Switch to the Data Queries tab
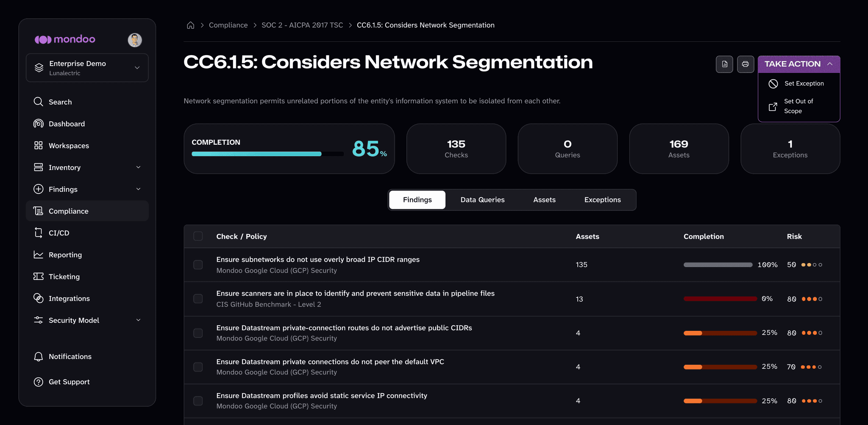The image size is (868, 425). [482, 200]
